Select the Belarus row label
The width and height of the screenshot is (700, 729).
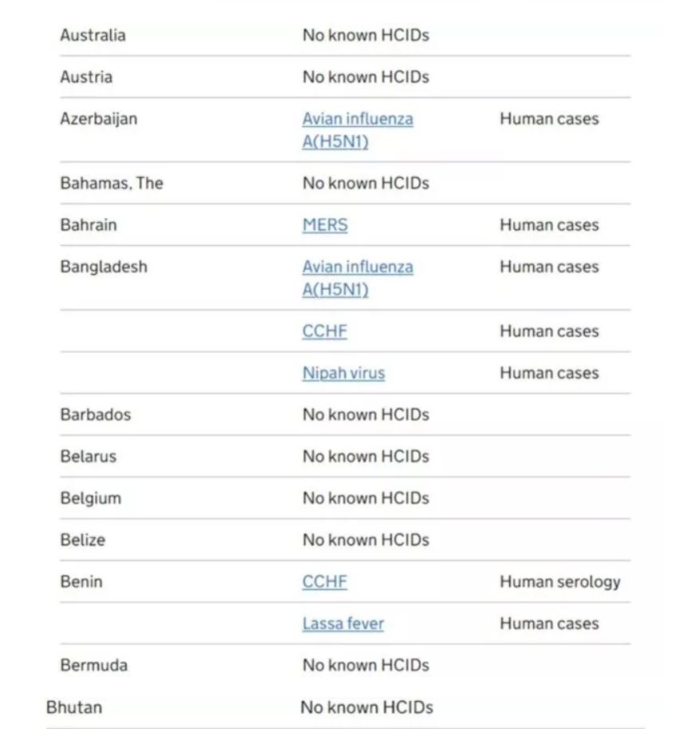[x=88, y=457]
